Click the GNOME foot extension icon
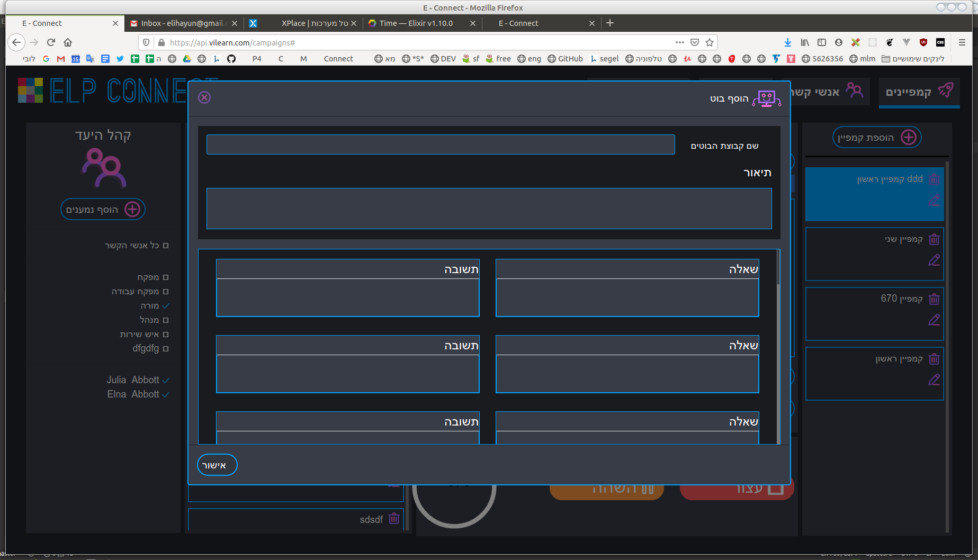This screenshot has height=560, width=978. (x=890, y=42)
